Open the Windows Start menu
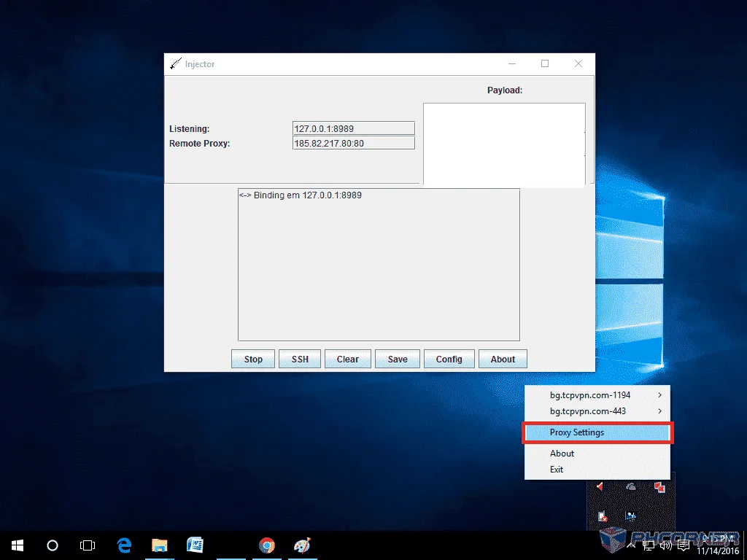This screenshot has width=747, height=560. pos(18,545)
